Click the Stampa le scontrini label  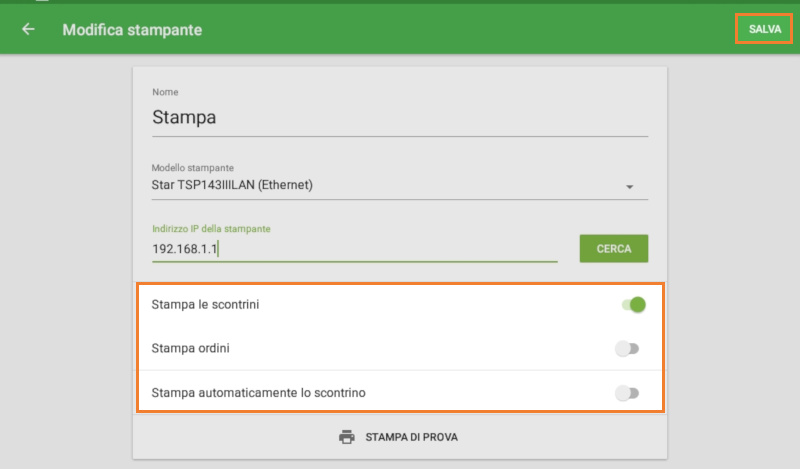coord(205,304)
